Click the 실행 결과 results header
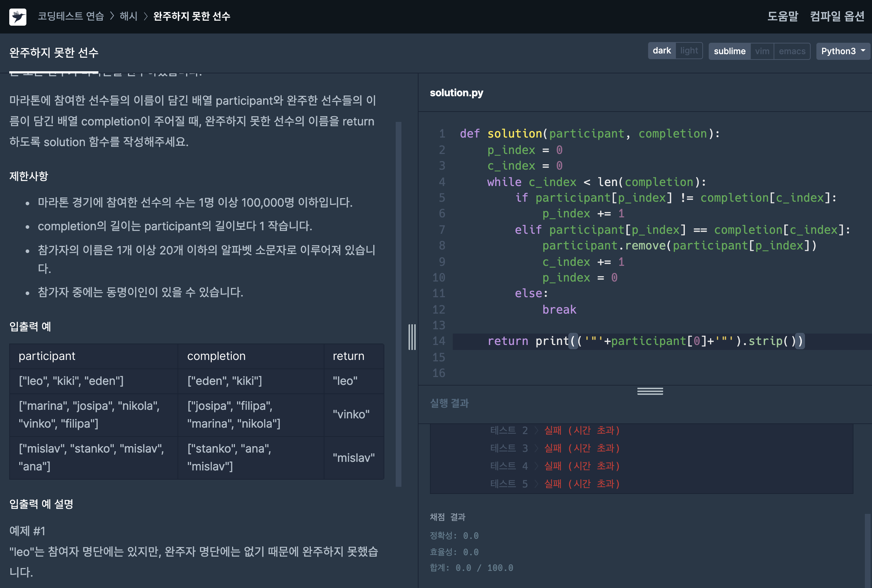The height and width of the screenshot is (588, 872). [449, 403]
